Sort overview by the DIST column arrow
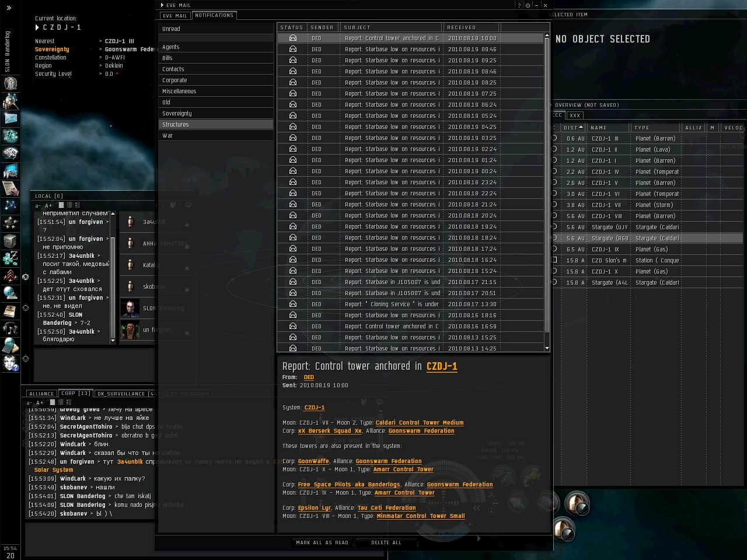The image size is (747, 560). pos(581,127)
